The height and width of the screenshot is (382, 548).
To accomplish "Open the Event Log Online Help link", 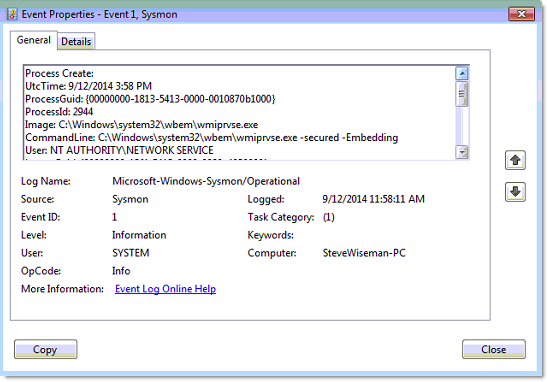I will (x=165, y=289).
